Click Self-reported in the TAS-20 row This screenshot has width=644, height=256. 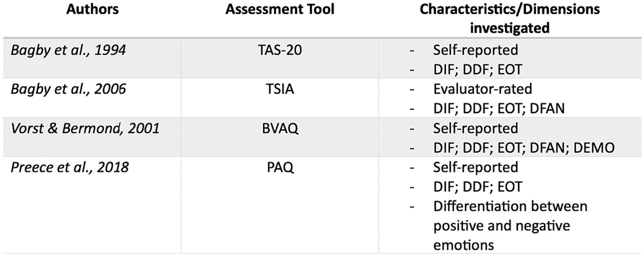475,50
